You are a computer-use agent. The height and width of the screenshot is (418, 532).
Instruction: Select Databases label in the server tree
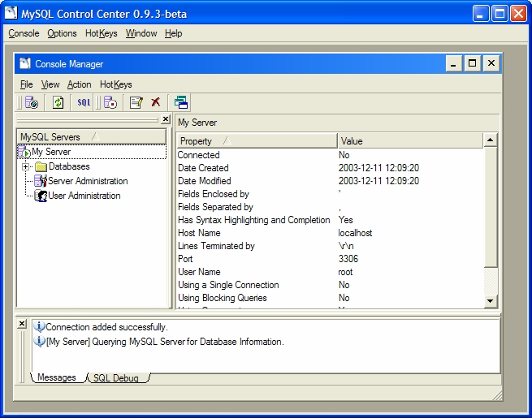[x=69, y=166]
